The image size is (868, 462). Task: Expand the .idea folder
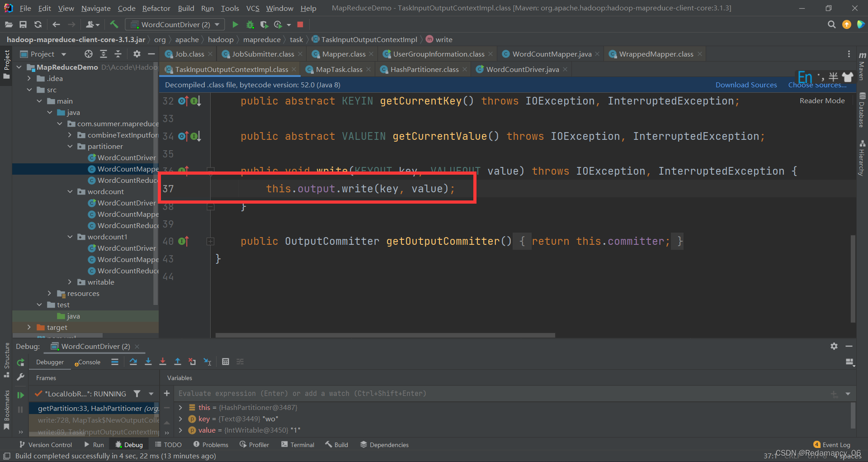[29, 78]
